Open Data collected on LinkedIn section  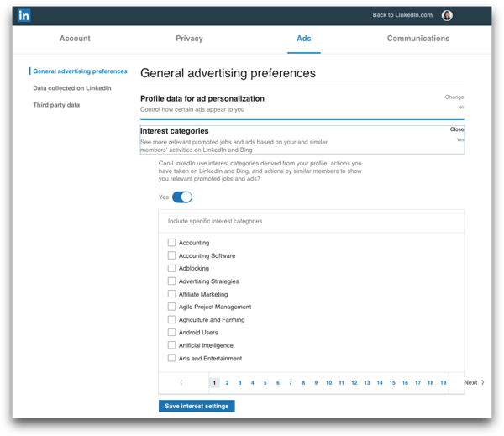71,88
